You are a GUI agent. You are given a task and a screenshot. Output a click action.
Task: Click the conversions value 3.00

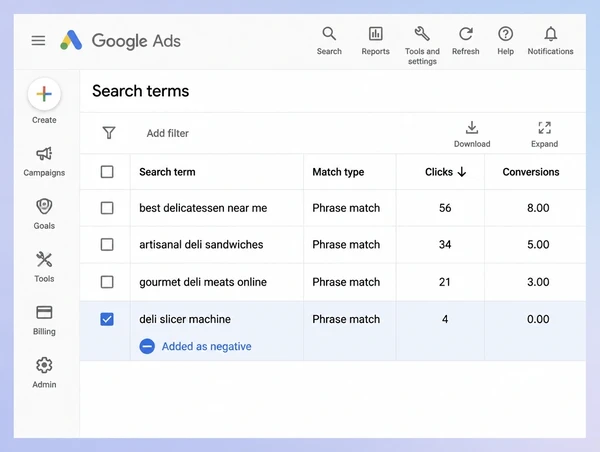[x=538, y=282]
